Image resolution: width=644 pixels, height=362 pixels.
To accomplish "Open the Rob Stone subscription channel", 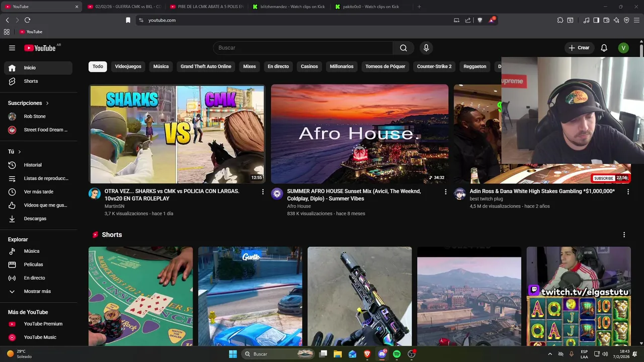I will (38, 116).
